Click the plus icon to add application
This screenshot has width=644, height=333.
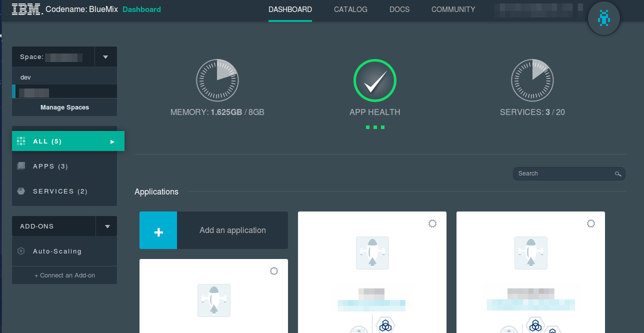158,230
